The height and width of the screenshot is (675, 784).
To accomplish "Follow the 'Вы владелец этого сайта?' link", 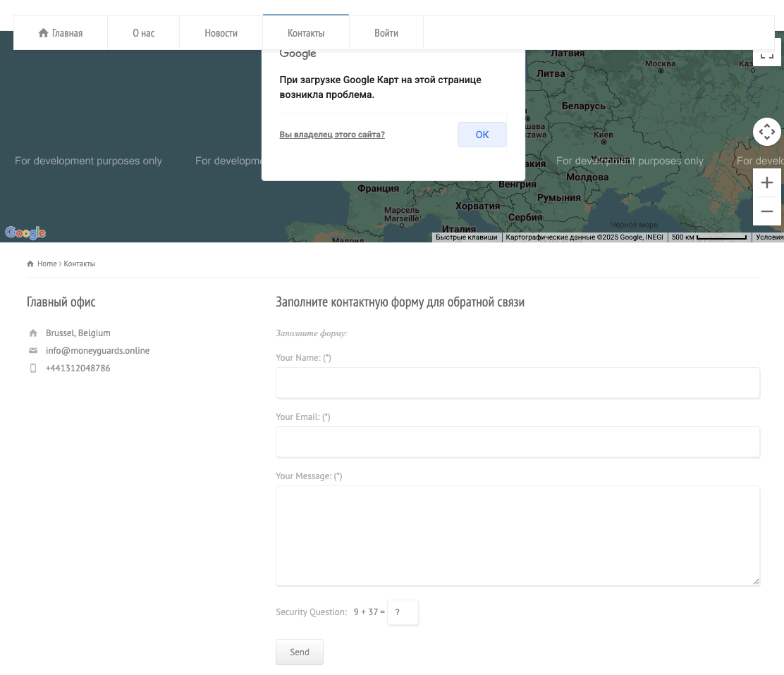I will click(332, 135).
